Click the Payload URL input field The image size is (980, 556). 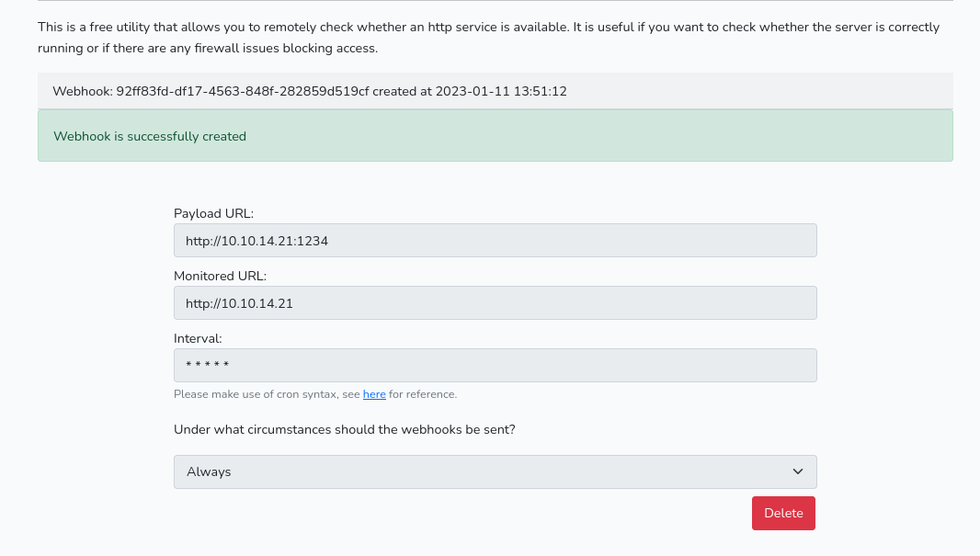pyautogui.click(x=495, y=241)
